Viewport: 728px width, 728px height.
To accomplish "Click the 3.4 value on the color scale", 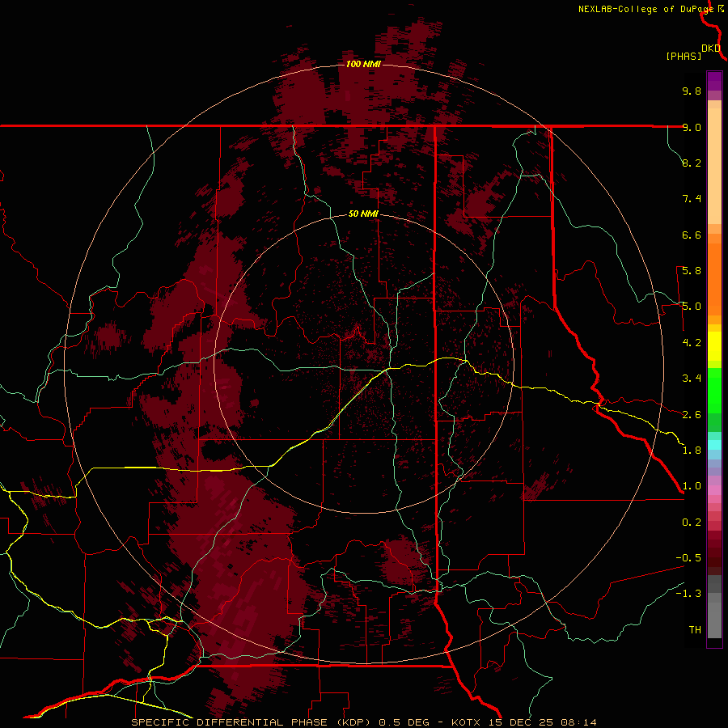I will [x=692, y=379].
